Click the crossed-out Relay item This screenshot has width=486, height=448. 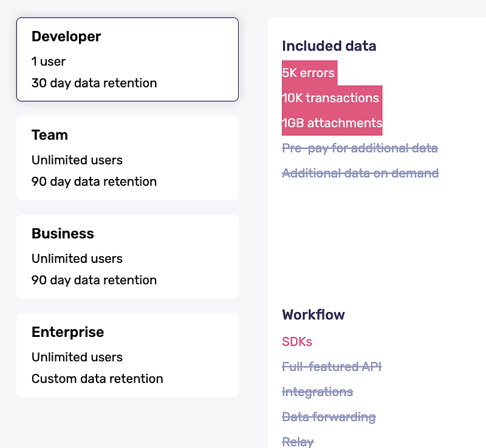[298, 442]
